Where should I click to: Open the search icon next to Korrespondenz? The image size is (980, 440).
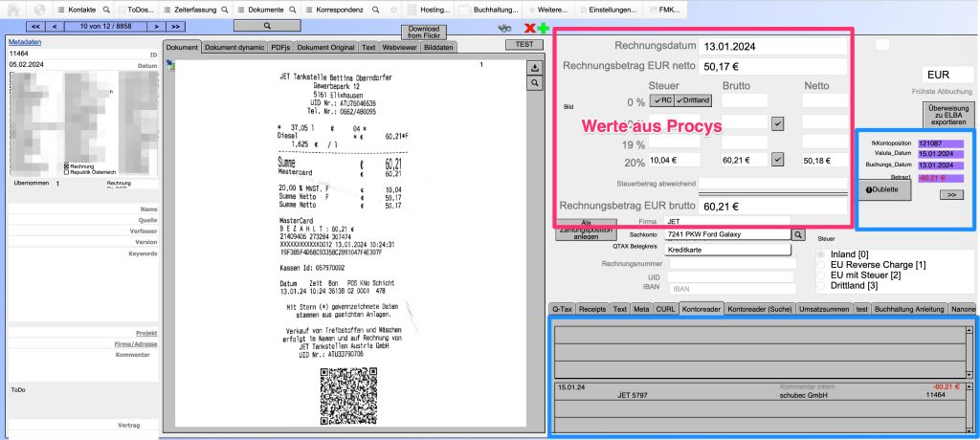[375, 10]
